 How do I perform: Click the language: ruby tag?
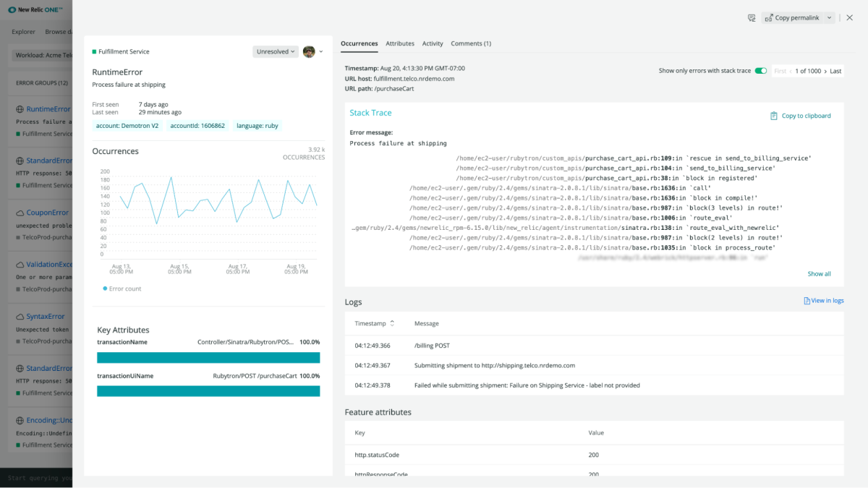[258, 126]
